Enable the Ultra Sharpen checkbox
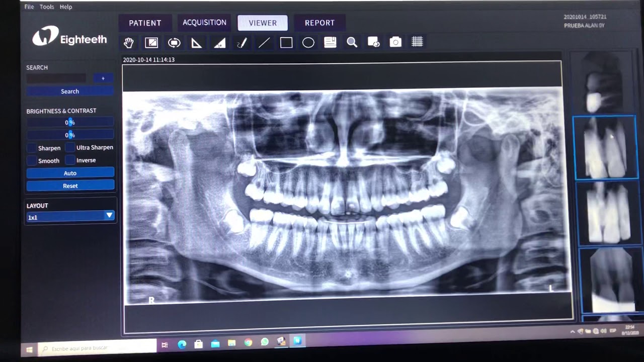This screenshot has width=644, height=362. tap(70, 147)
